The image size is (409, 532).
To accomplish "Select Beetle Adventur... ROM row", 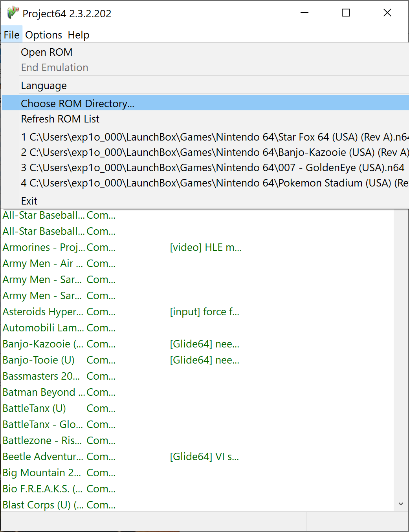I will pos(197,457).
